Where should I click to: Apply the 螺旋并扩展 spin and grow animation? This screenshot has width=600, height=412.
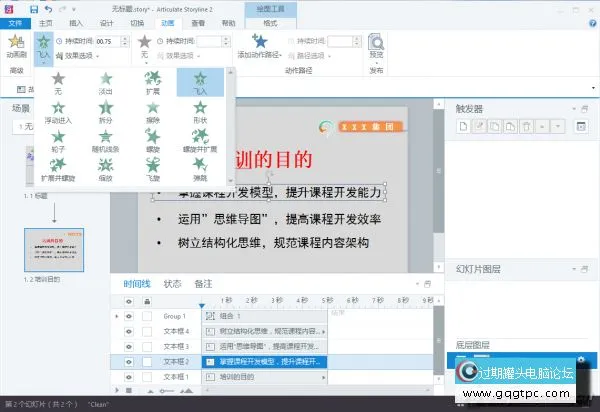200,141
